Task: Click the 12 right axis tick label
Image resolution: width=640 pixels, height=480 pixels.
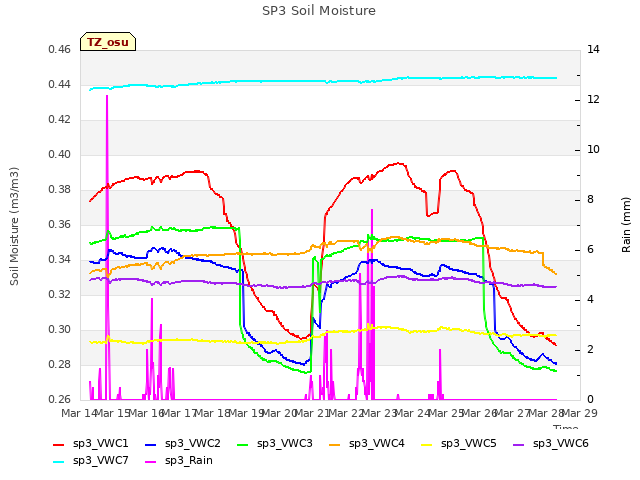Action: click(x=593, y=100)
